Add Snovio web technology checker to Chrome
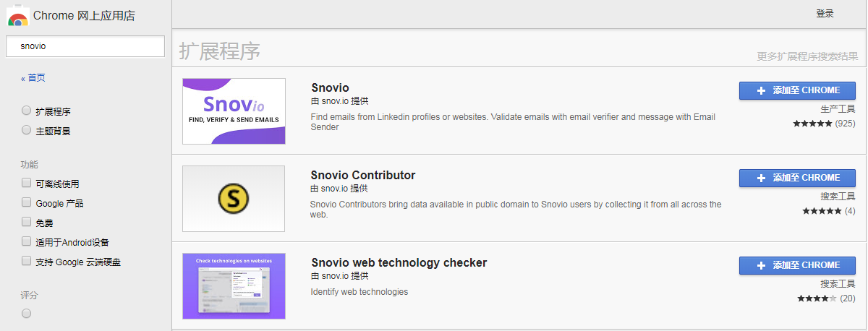The height and width of the screenshot is (331, 868). 797,265
